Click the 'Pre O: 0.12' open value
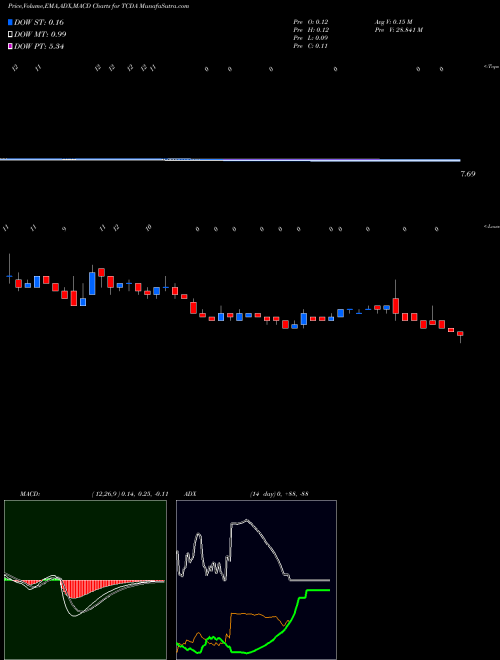This screenshot has height=660, width=500. coord(311,22)
